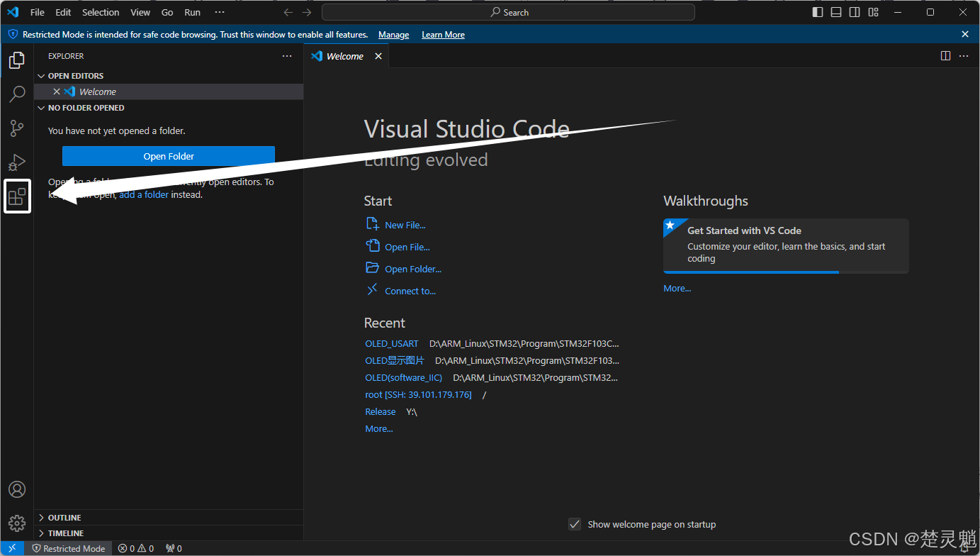980x556 pixels.
Task: Open the Source Control view
Action: point(17,128)
